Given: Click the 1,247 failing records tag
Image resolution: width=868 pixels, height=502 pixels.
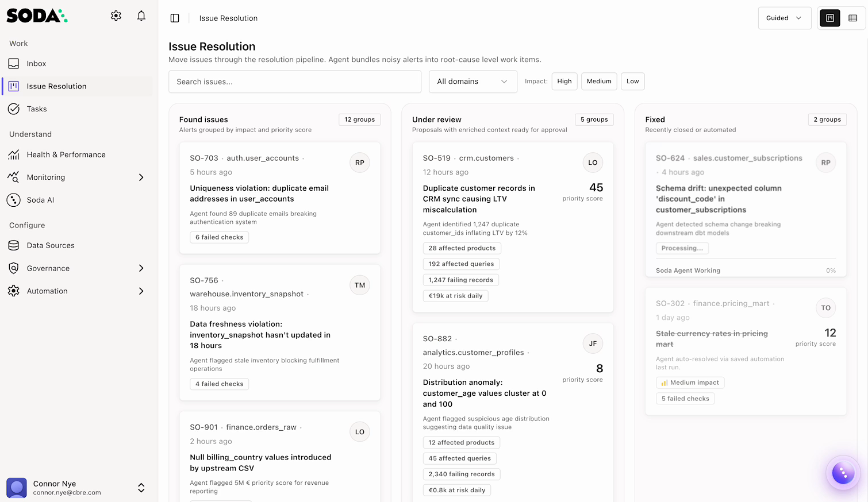Looking at the screenshot, I should point(461,280).
